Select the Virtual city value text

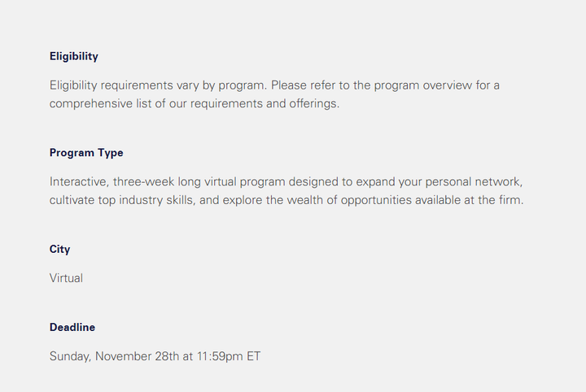(x=66, y=278)
